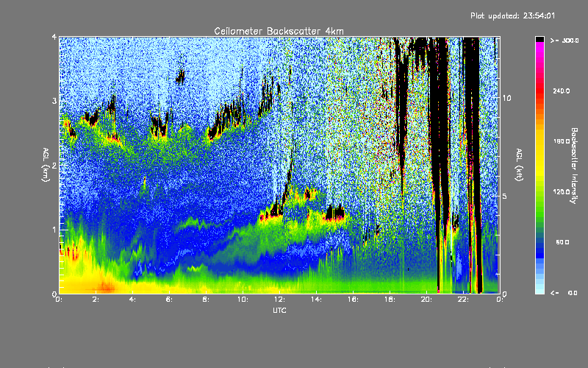The width and height of the screenshot is (588, 368).
Task: Click the '10' tick on AGL kft axis
Action: 506,98
